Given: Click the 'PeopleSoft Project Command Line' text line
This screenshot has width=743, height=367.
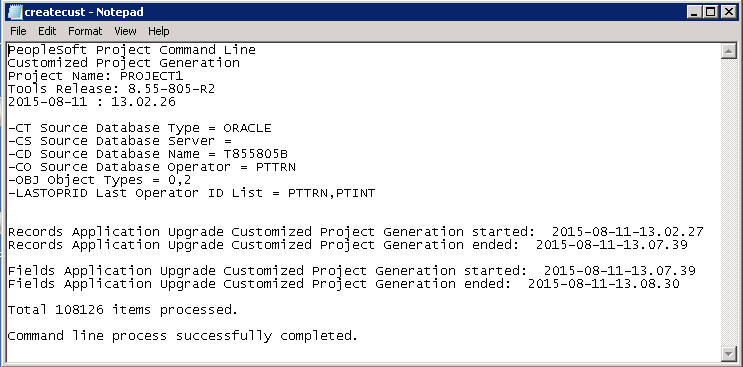Looking at the screenshot, I should (x=132, y=50).
